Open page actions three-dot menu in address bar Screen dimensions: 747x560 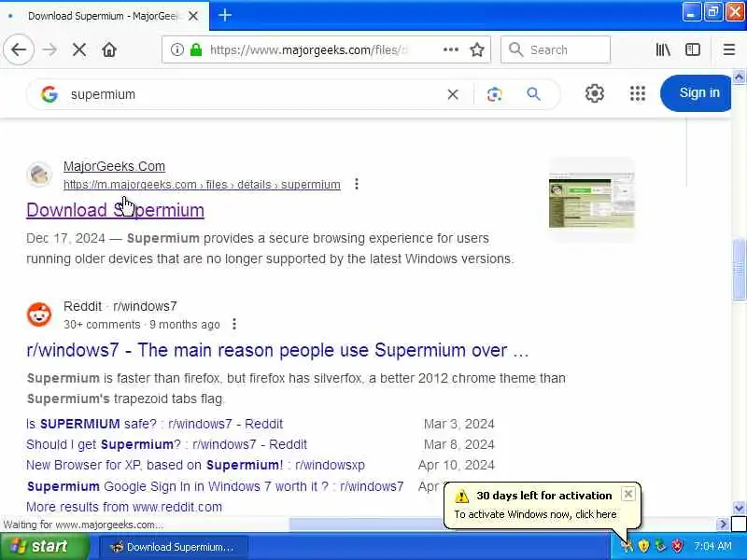click(451, 49)
